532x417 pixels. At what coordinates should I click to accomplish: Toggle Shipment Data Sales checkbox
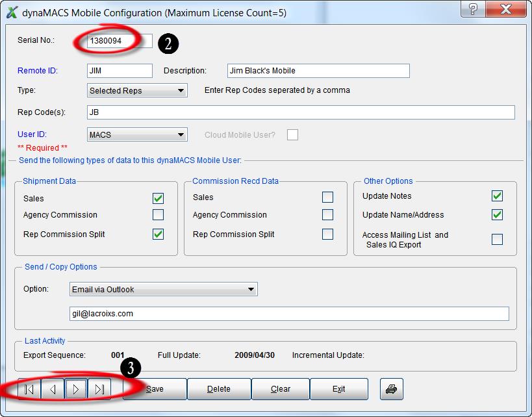pyautogui.click(x=158, y=199)
